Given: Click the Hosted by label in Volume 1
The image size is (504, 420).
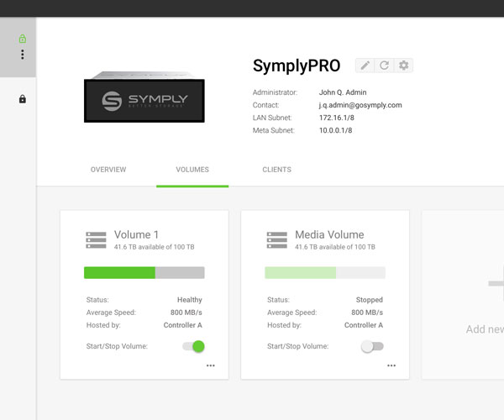Looking at the screenshot, I should pyautogui.click(x=103, y=325).
